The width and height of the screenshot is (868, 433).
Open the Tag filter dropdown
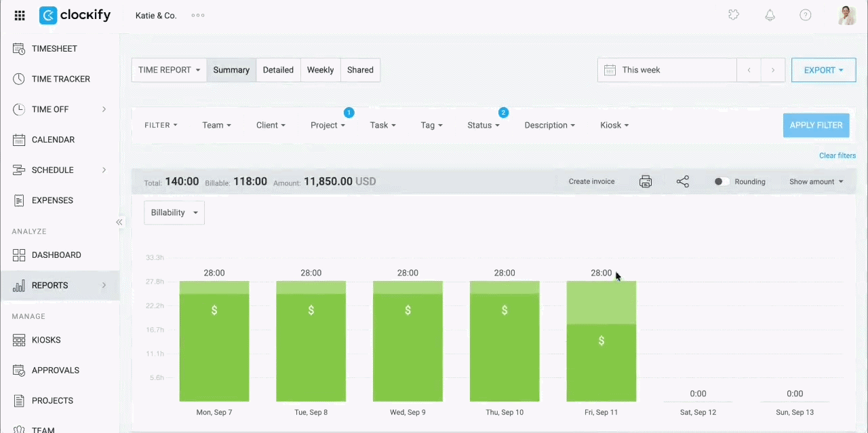431,125
